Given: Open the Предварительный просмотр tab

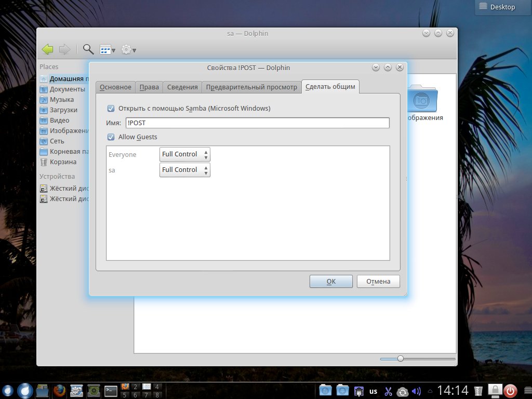Looking at the screenshot, I should [x=251, y=87].
